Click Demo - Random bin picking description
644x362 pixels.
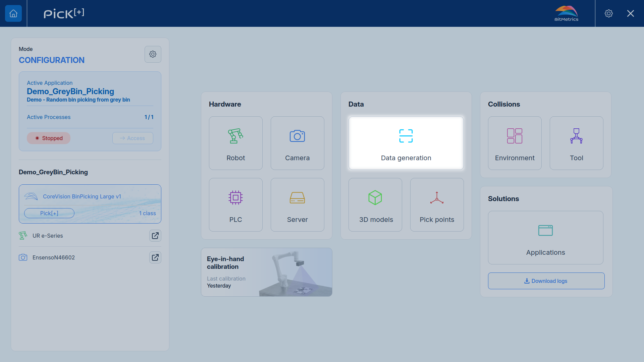tap(78, 100)
